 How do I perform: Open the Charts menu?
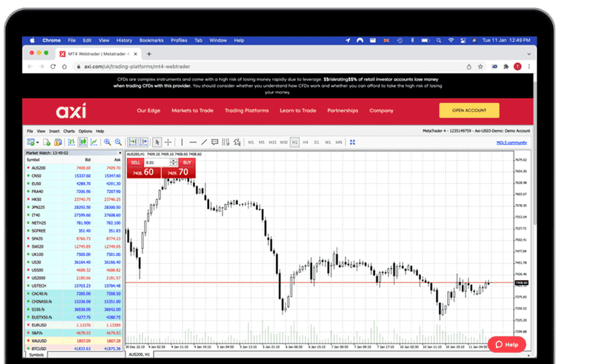(69, 131)
